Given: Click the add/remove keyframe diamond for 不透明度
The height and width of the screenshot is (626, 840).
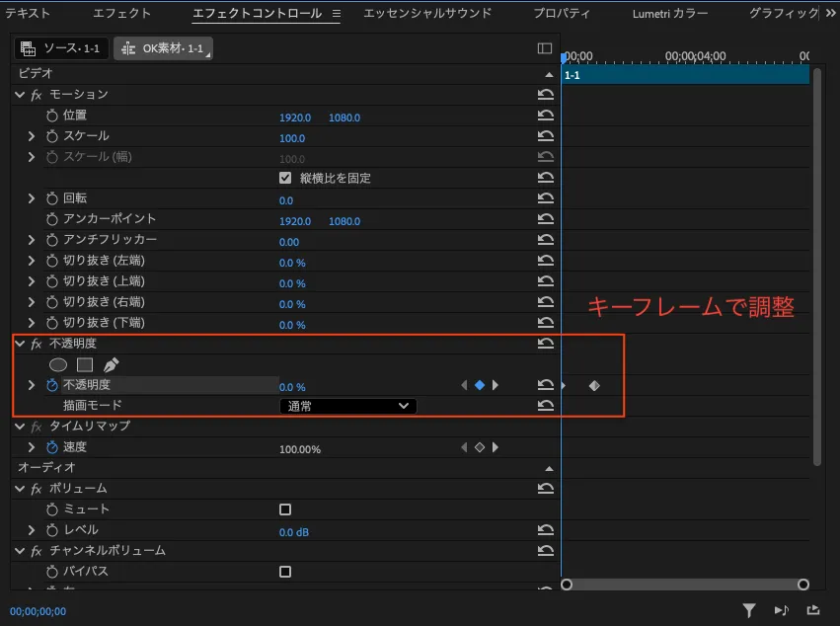Looking at the screenshot, I should coord(480,386).
